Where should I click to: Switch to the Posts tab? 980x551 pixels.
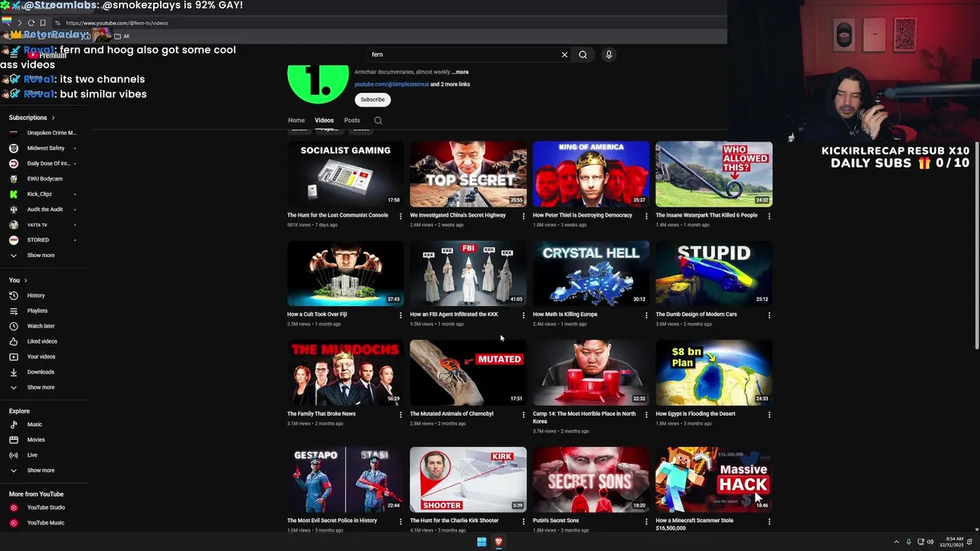pos(351,120)
